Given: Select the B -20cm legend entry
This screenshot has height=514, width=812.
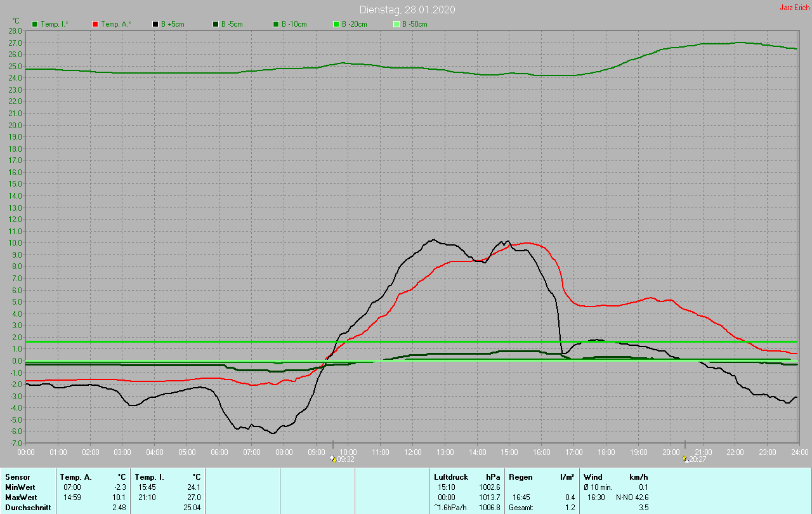Looking at the screenshot, I should (x=350, y=24).
